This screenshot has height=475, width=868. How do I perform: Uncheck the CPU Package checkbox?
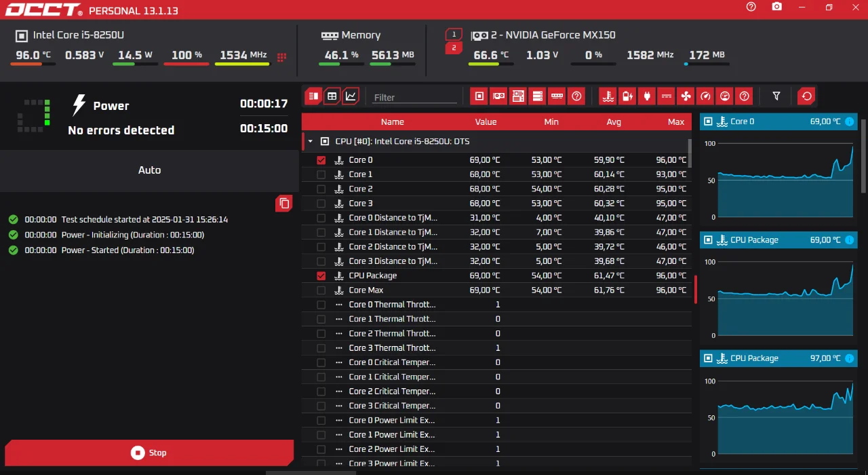pos(321,275)
